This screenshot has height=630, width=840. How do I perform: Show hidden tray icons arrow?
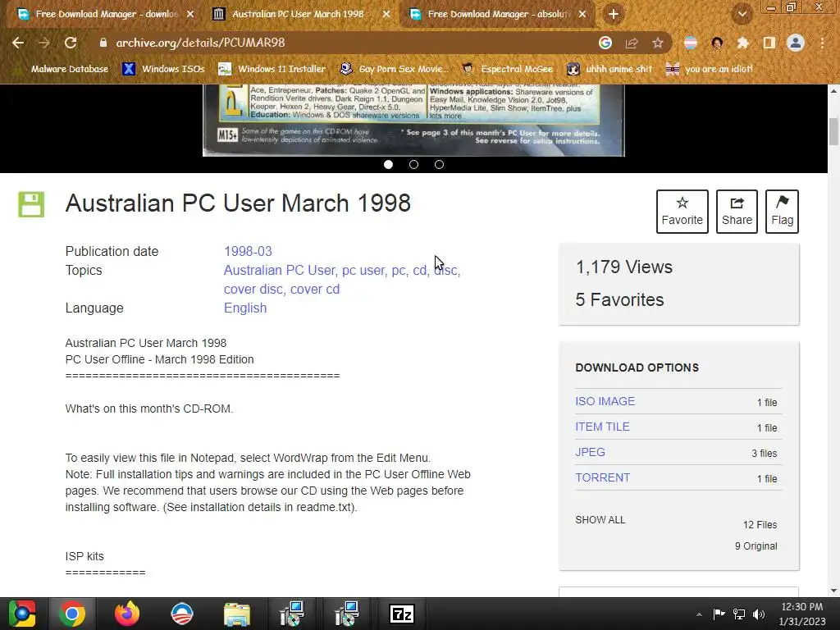point(699,614)
